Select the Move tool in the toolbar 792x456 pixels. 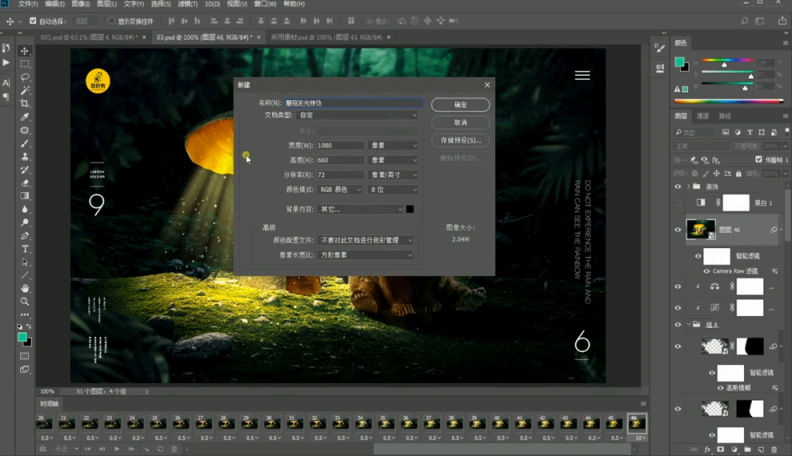(x=25, y=50)
